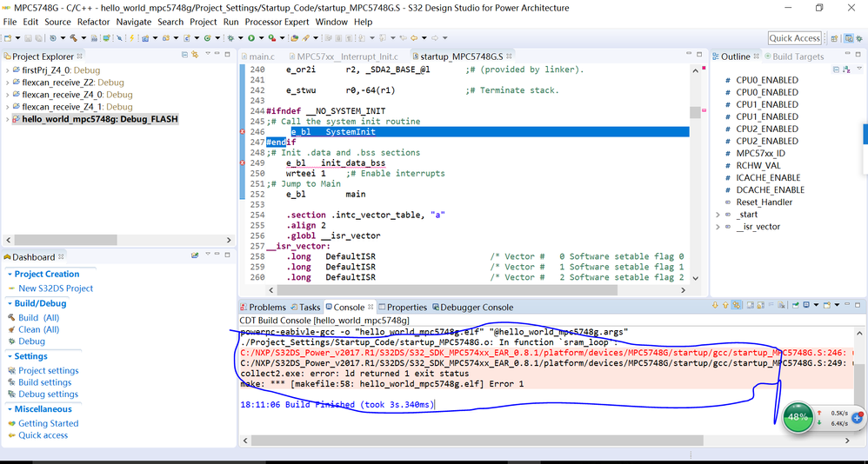Collapse all items in Outline view
Image resolution: width=868 pixels, height=464 pixels.
click(837, 70)
